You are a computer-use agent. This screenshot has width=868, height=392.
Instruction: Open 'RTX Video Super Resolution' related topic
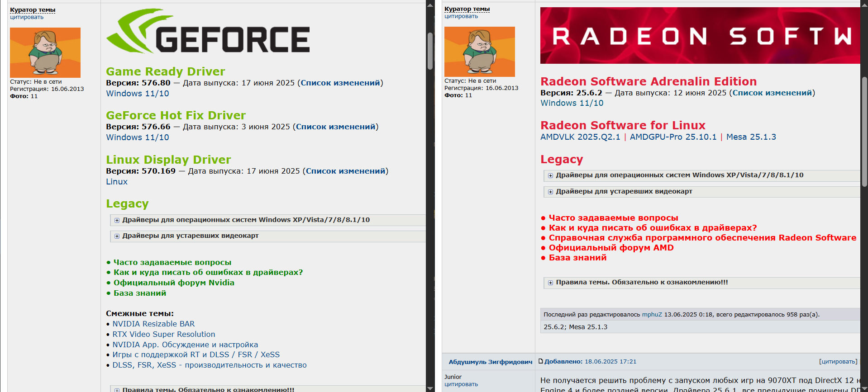coord(164,334)
